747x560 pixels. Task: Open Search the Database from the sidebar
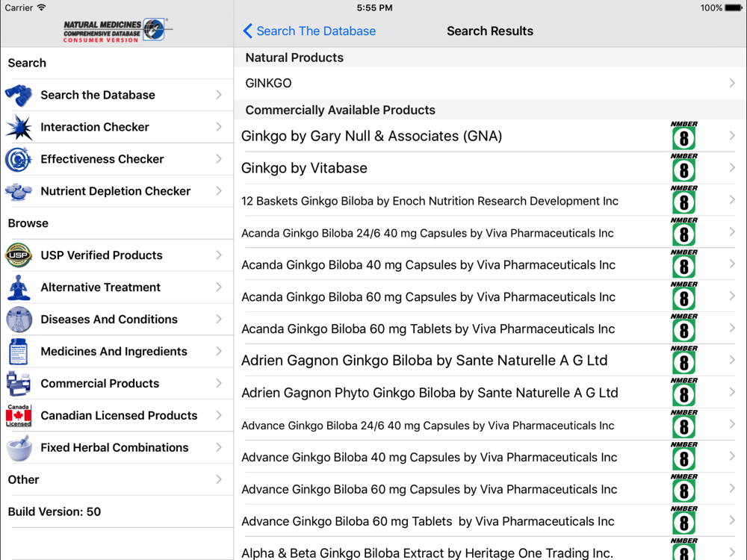[x=117, y=95]
